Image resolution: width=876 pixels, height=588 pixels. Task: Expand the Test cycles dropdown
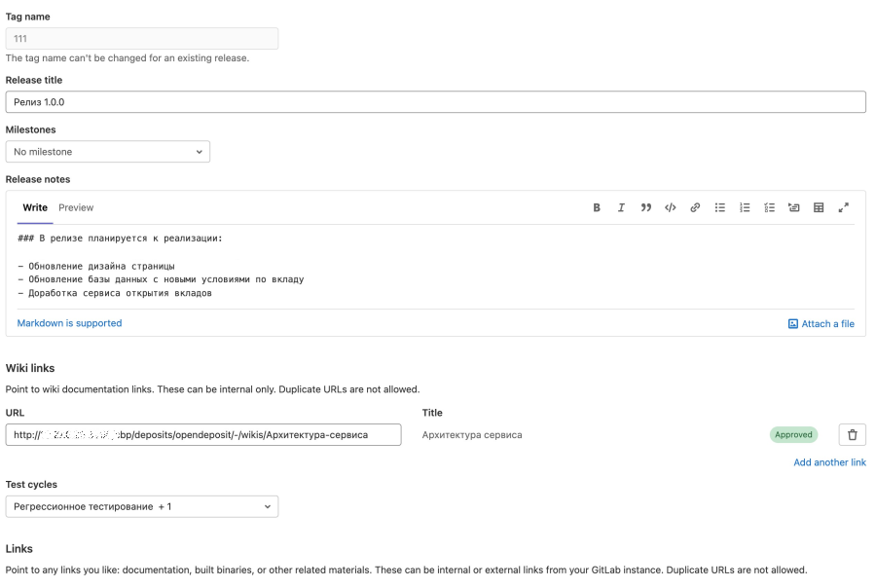pos(142,506)
